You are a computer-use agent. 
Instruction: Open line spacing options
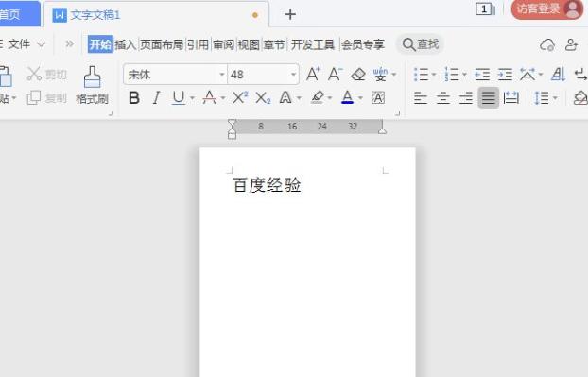click(542, 98)
